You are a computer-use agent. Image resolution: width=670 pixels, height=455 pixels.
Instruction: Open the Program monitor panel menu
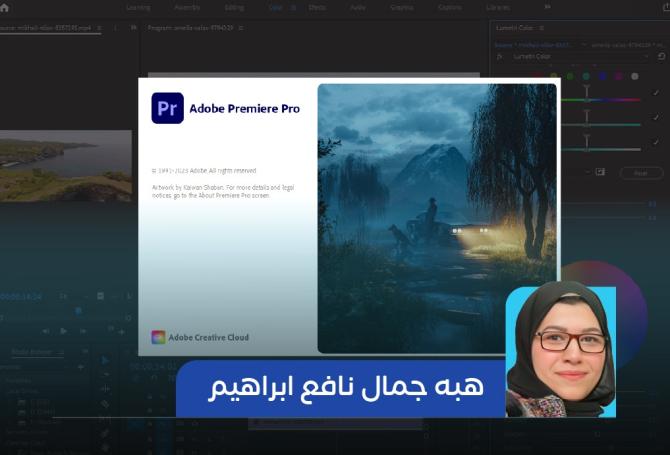click(x=241, y=28)
